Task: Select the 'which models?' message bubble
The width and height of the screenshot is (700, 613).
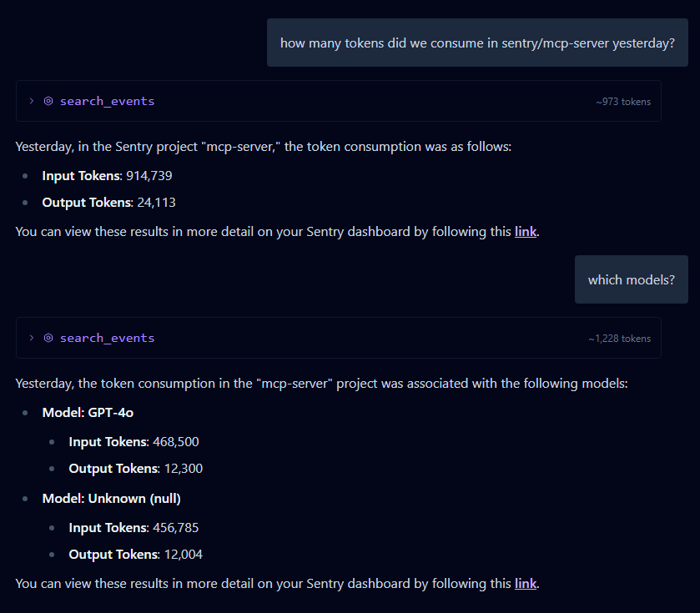Action: (x=632, y=279)
